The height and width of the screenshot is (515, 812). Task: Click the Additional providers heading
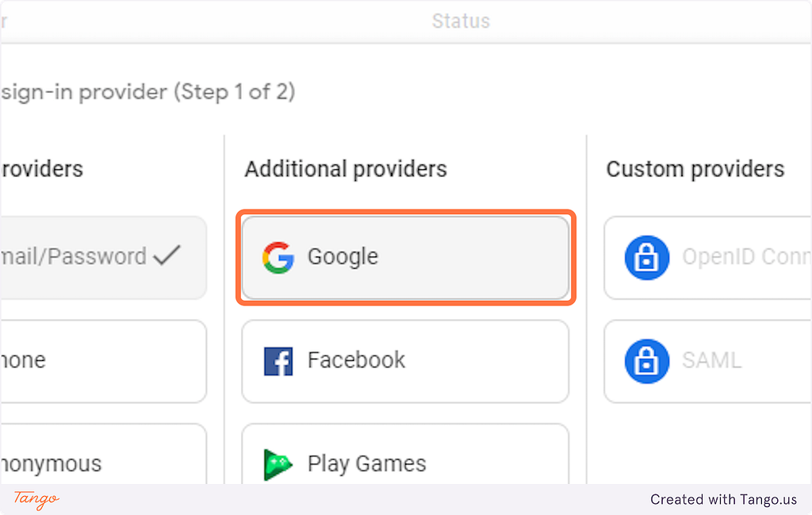[346, 169]
